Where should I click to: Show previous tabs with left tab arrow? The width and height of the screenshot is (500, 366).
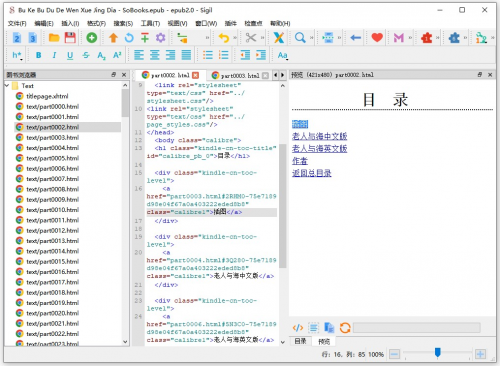(x=275, y=75)
